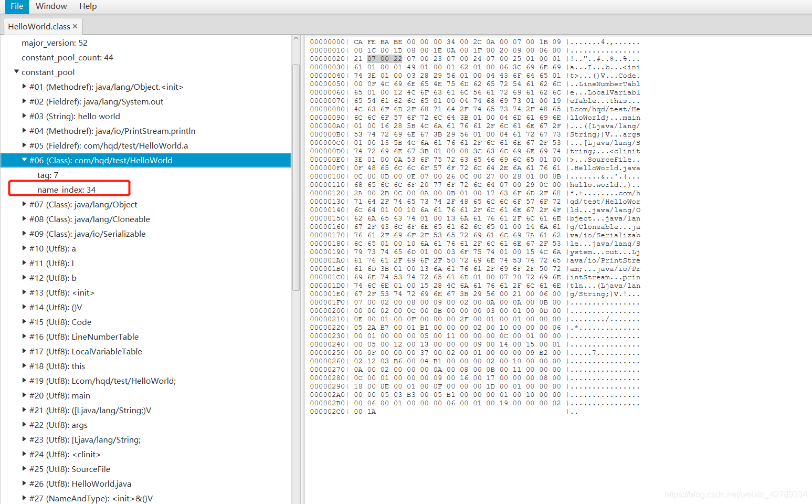Screen dimensions: 812x504
Task: Expand the #02 Fieldref System.out entry
Action: point(24,101)
